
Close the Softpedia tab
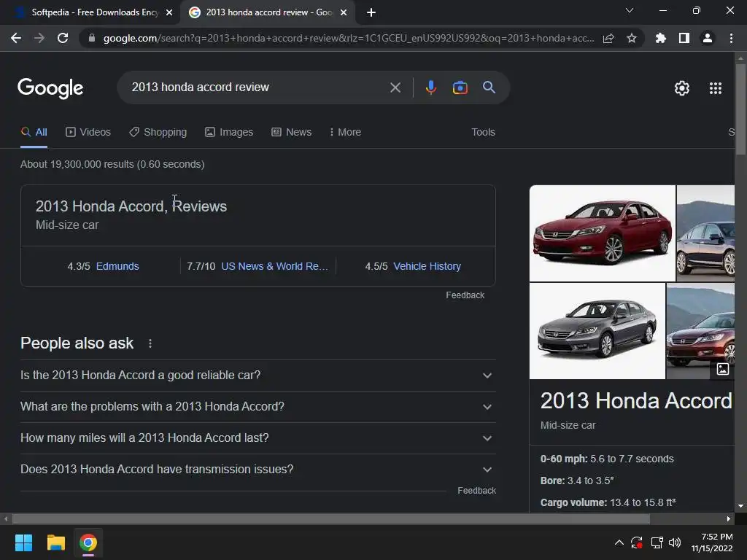(x=169, y=12)
